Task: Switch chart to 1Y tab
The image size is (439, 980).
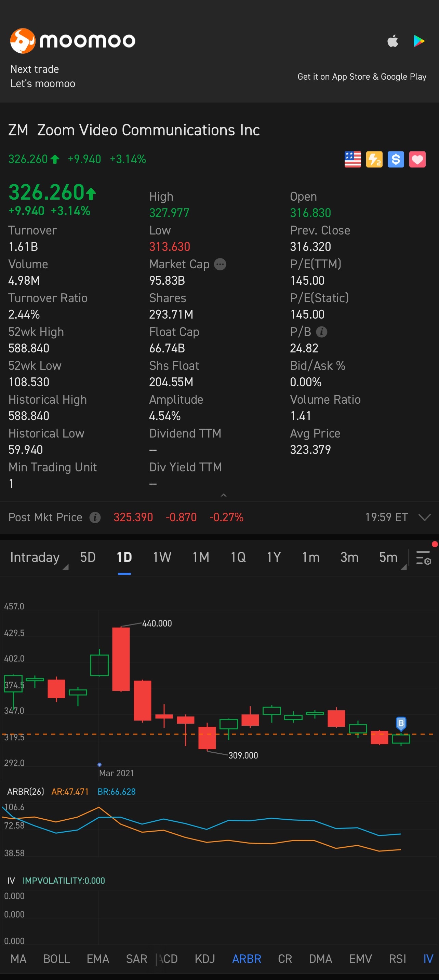Action: click(x=274, y=557)
